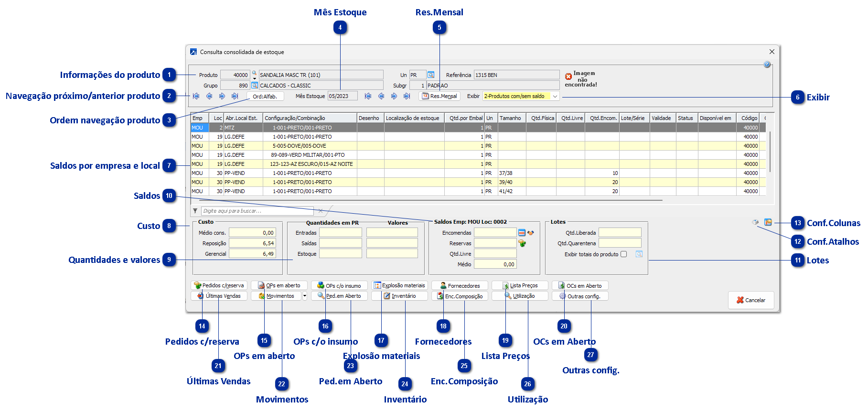This screenshot has width=868, height=413.
Task: Open the Grupo lookup icon
Action: coord(255,86)
